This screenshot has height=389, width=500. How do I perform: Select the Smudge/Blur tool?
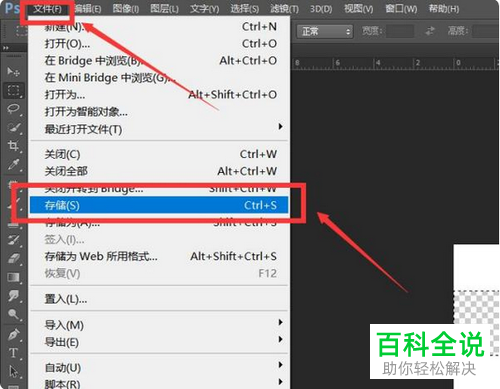tap(14, 295)
